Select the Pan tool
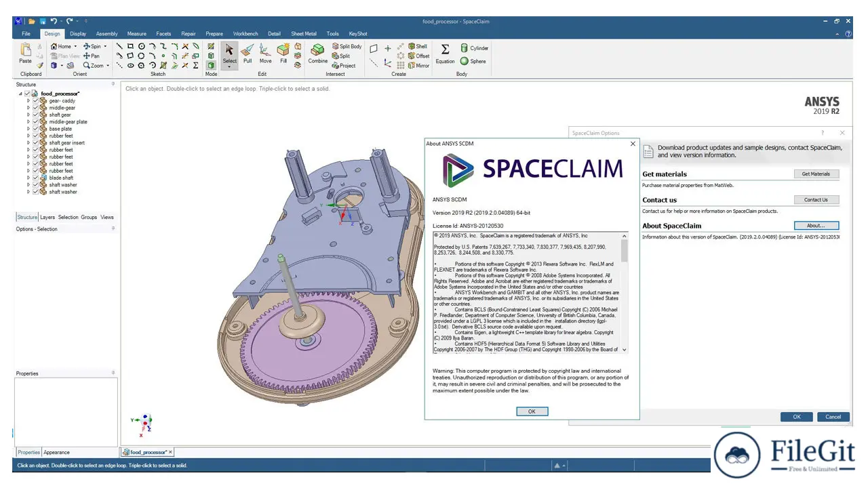 pos(91,56)
